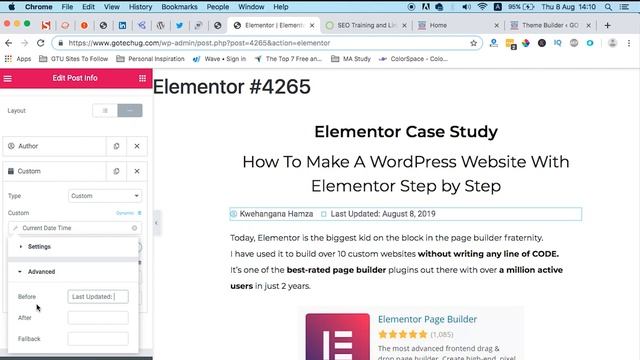Open The Top 7 Free bookmark
The height and width of the screenshot is (360, 640).
[288, 59]
